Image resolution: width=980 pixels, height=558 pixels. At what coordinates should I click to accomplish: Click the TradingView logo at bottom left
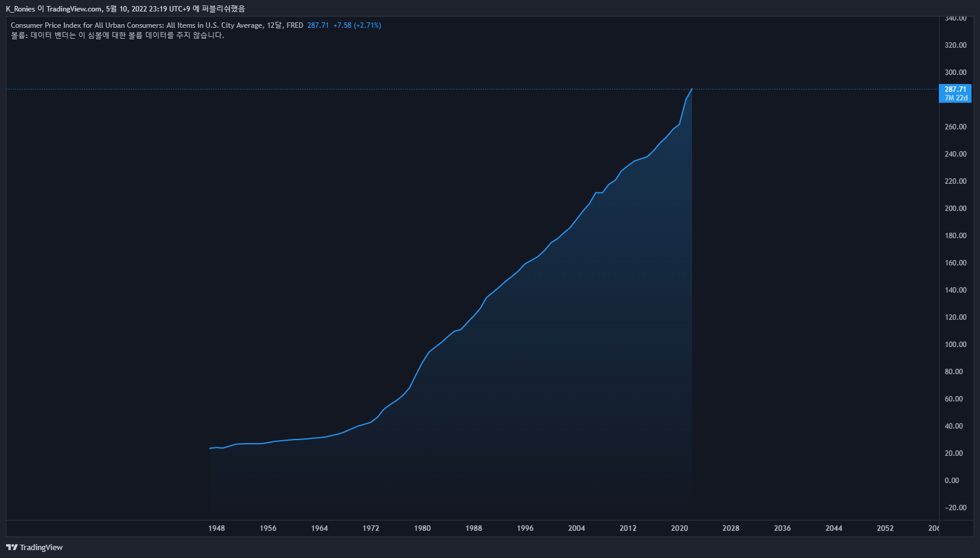[34, 547]
